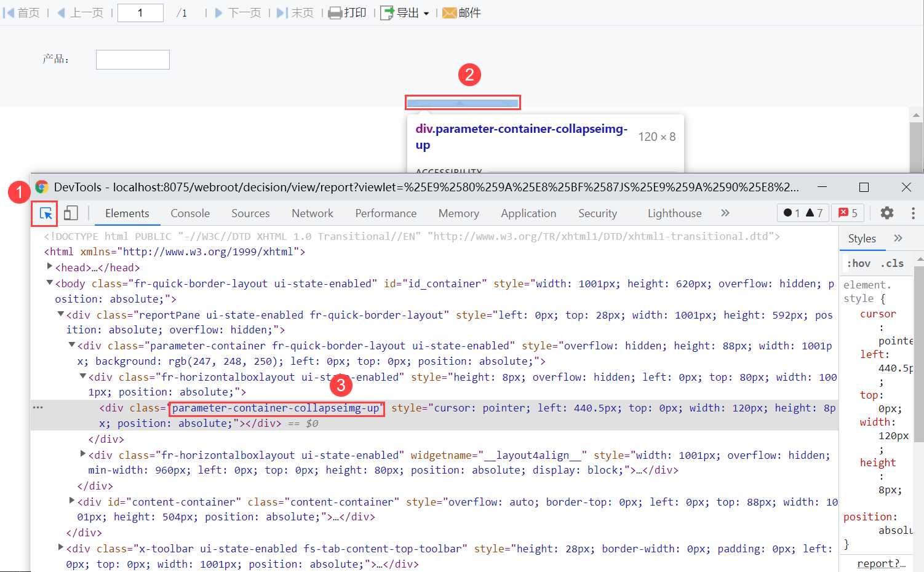Viewport: 924px width, 572px height.
Task: Open the Memory tab
Action: tap(459, 213)
